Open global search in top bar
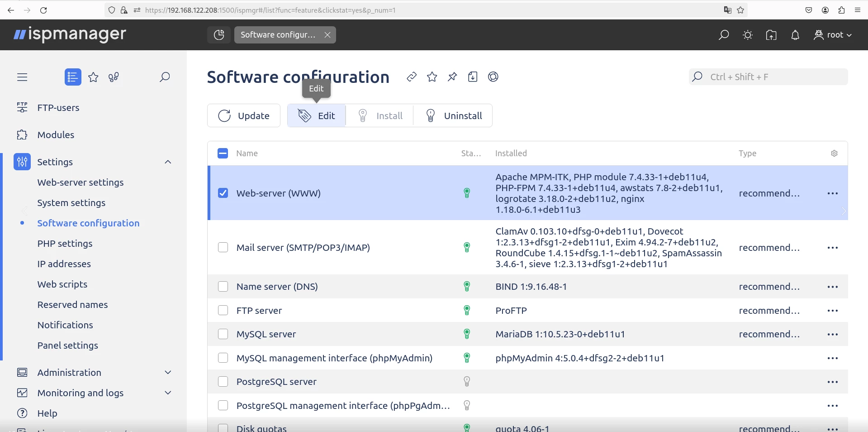 pos(724,35)
